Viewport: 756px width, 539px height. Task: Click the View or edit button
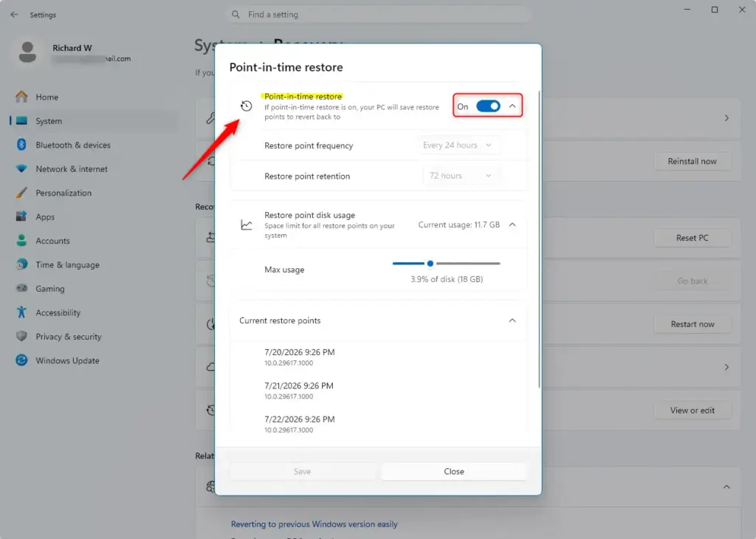tap(692, 411)
